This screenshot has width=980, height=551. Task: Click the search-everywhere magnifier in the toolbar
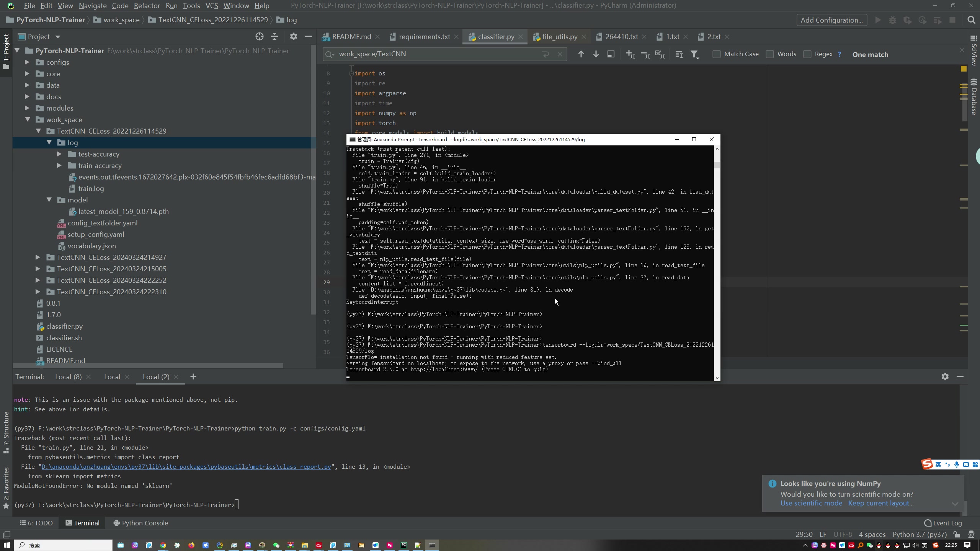point(971,20)
